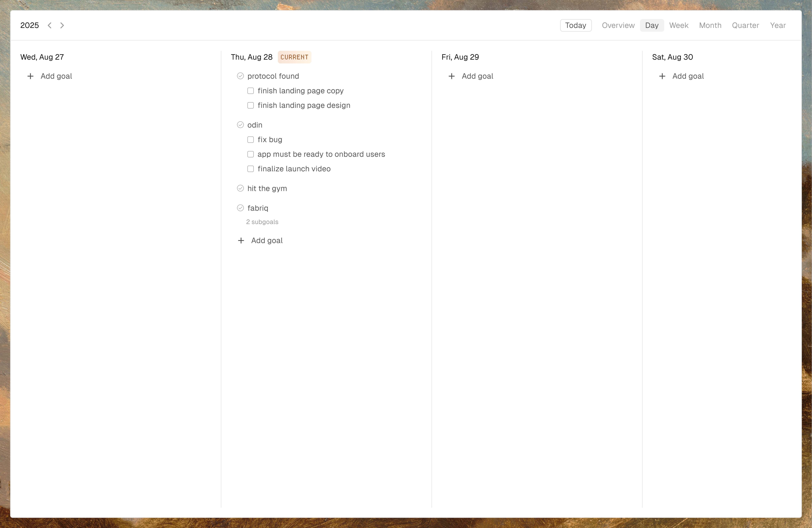Click 'Add goal' under Thu, Aug 28
The image size is (812, 528).
point(266,241)
